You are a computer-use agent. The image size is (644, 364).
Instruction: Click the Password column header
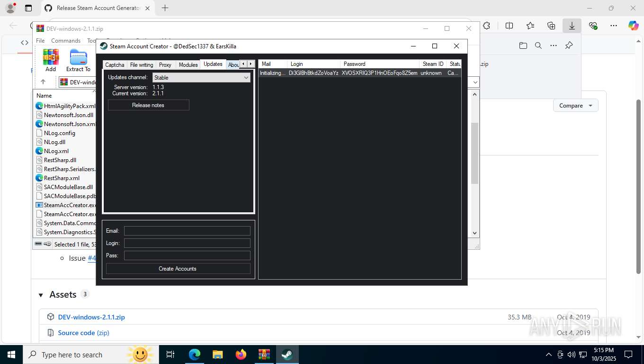click(380, 64)
